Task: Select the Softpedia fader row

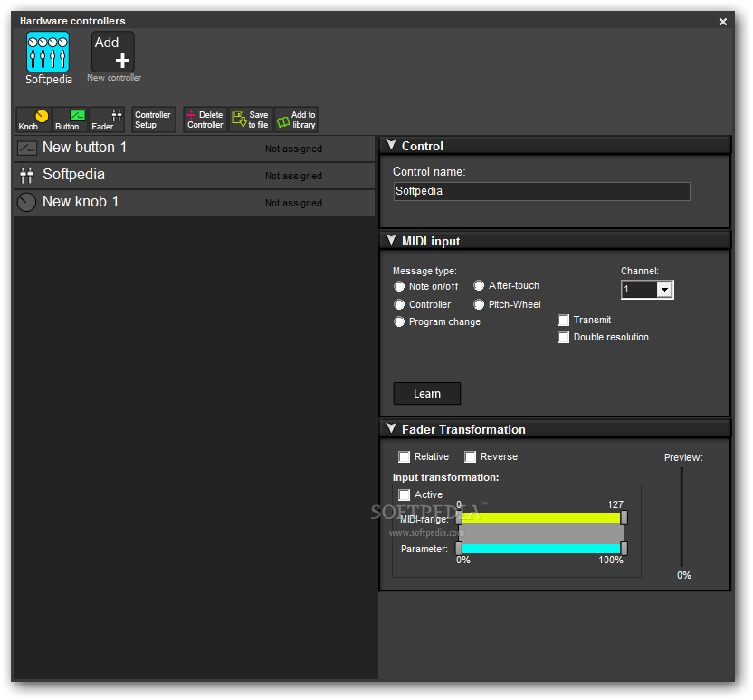Action: 195,176
